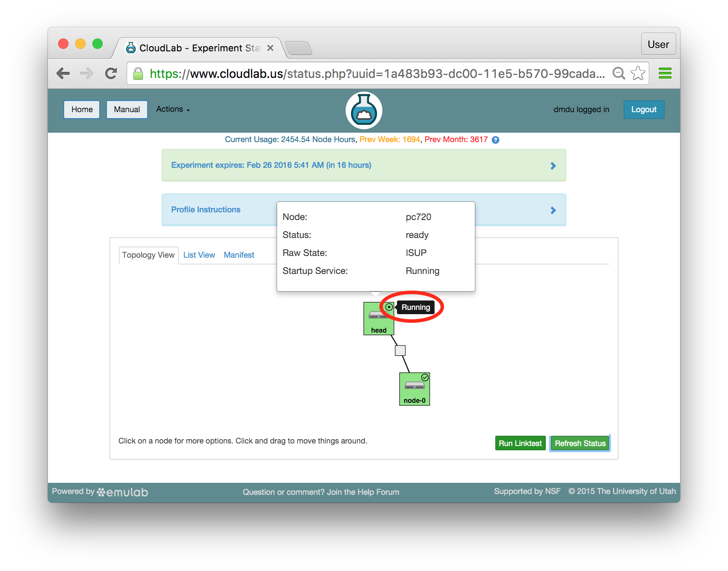The height and width of the screenshot is (571, 728).
Task: Click the pc720 node value
Action: (418, 217)
